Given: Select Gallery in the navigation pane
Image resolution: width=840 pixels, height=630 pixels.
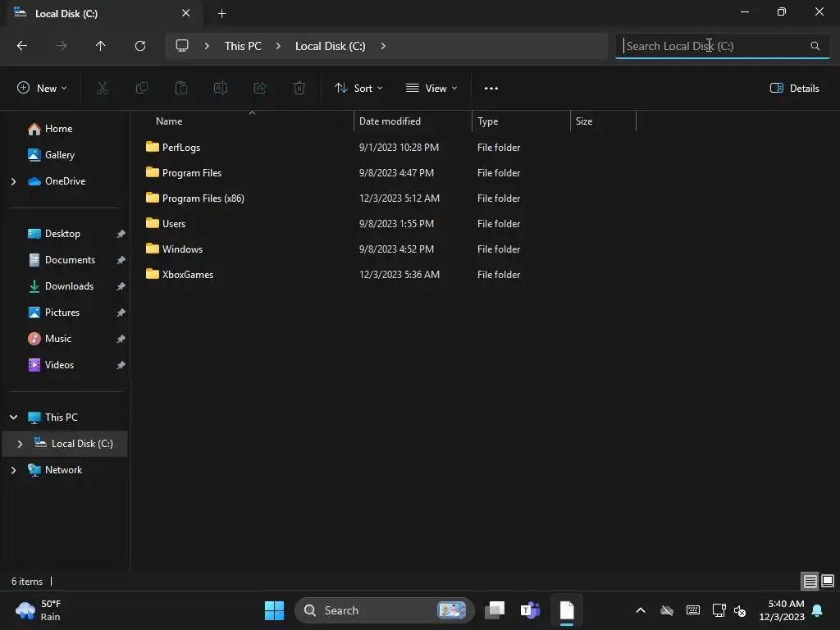Looking at the screenshot, I should 59,155.
